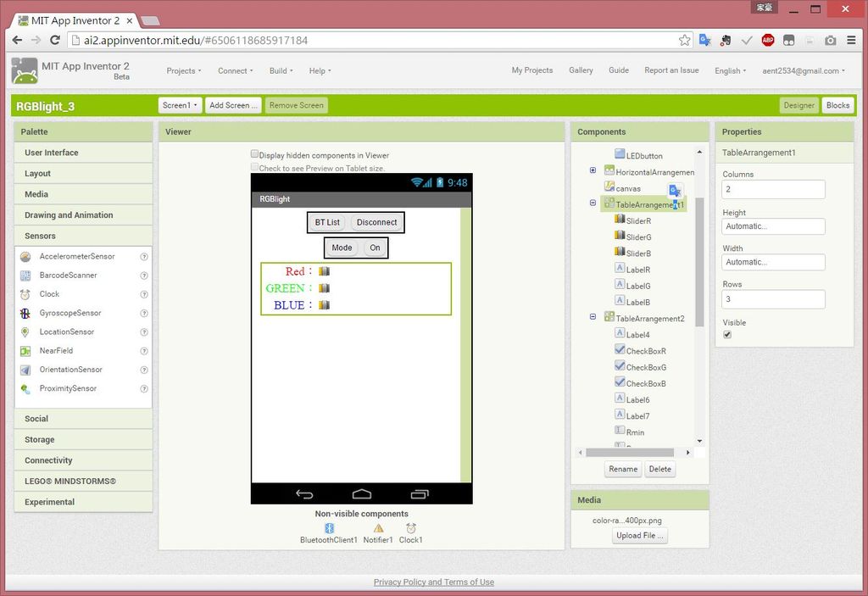Reload the page in browser
Image resolution: width=868 pixels, height=596 pixels.
coord(55,41)
